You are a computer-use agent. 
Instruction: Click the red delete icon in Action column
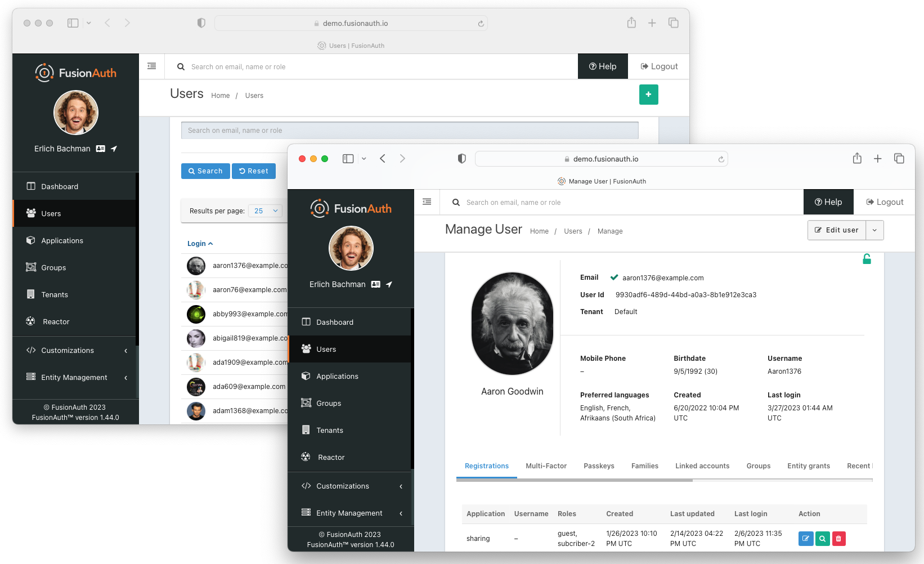839,539
